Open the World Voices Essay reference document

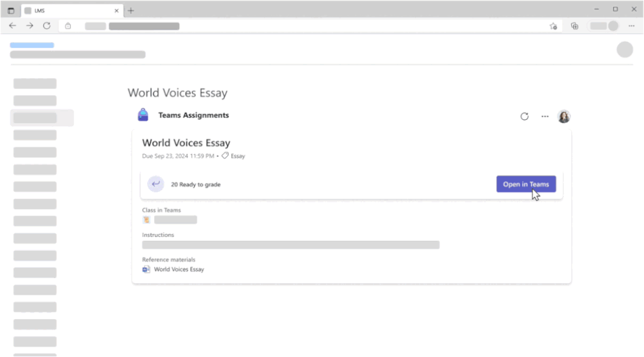pyautogui.click(x=179, y=269)
